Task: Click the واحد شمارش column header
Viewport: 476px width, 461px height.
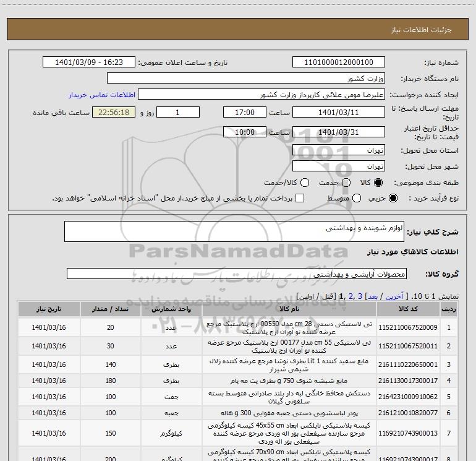Action: click(x=171, y=309)
